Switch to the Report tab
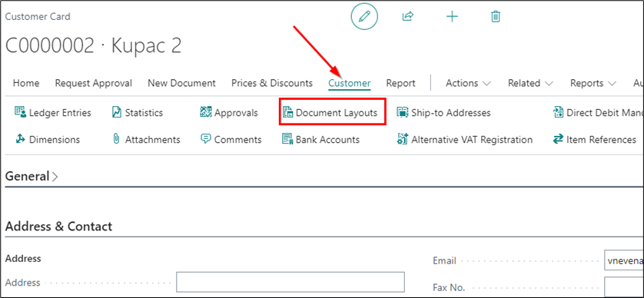This screenshot has height=298, width=644. (x=401, y=83)
